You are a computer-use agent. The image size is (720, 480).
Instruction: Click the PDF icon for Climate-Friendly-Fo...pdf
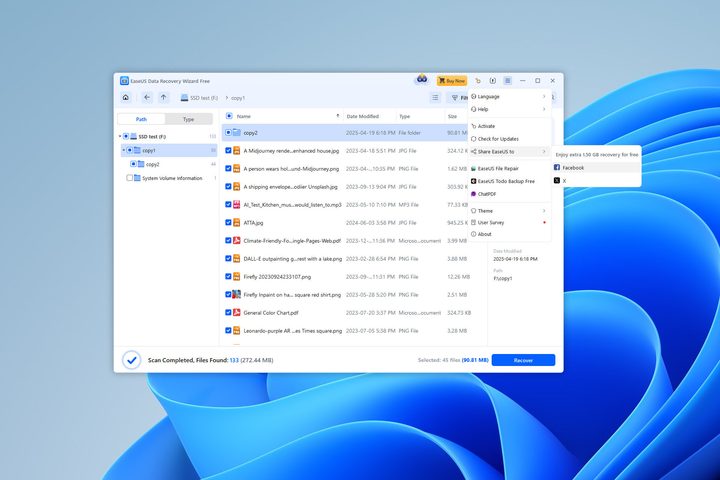coord(236,240)
